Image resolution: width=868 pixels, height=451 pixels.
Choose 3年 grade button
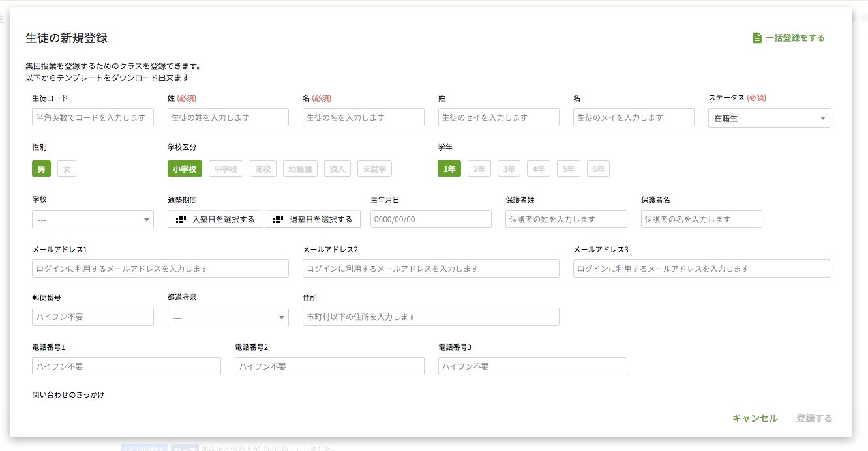pyautogui.click(x=509, y=169)
